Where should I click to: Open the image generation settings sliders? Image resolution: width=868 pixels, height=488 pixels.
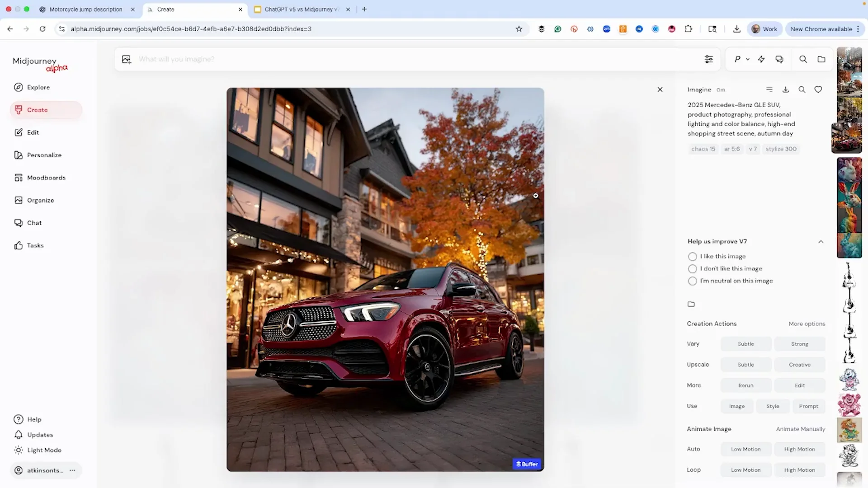pos(709,59)
